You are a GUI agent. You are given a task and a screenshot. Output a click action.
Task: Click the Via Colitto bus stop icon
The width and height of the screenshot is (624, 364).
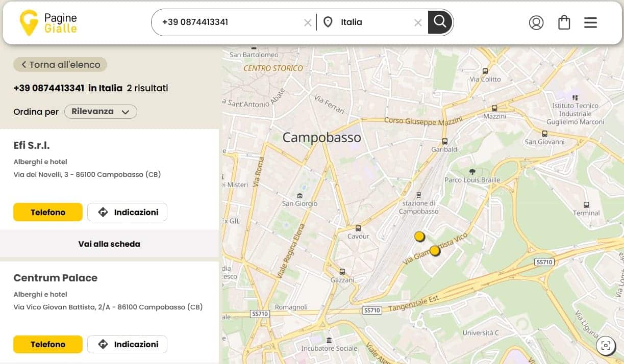[x=485, y=71]
